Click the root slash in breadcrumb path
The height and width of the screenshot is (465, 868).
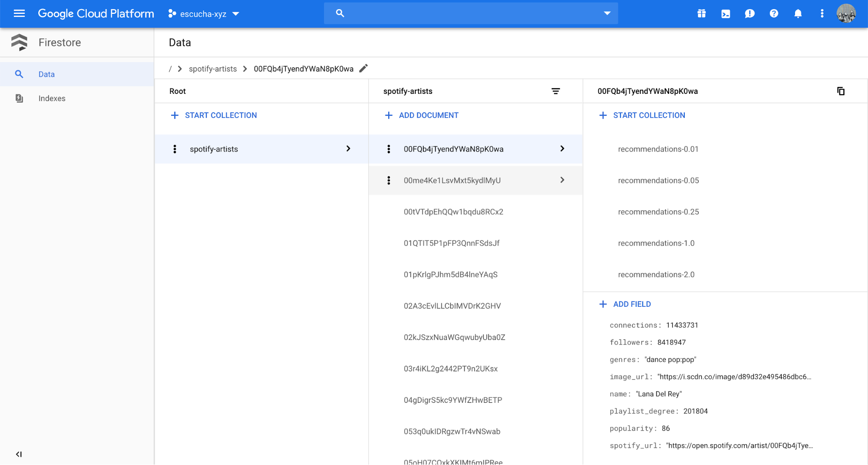tap(170, 69)
